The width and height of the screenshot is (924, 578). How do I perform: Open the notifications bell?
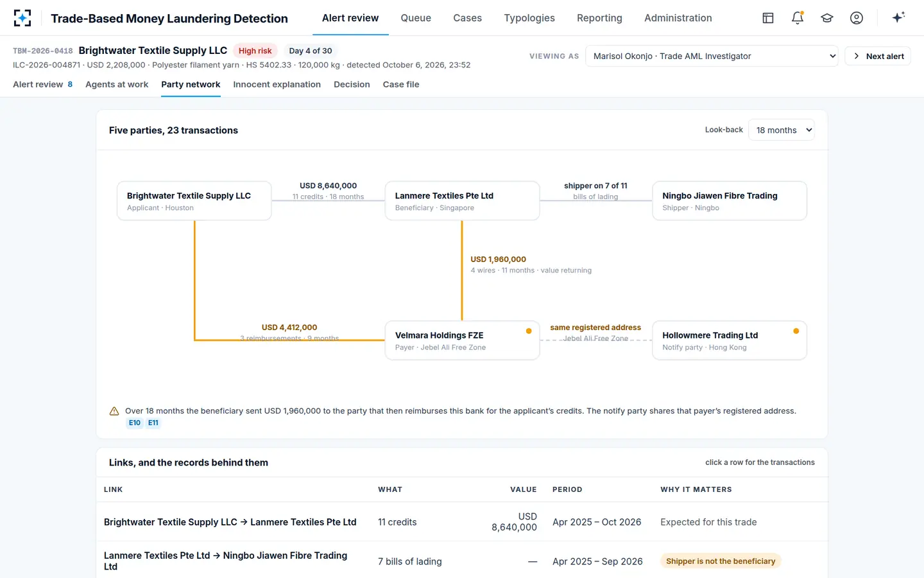[x=798, y=18]
